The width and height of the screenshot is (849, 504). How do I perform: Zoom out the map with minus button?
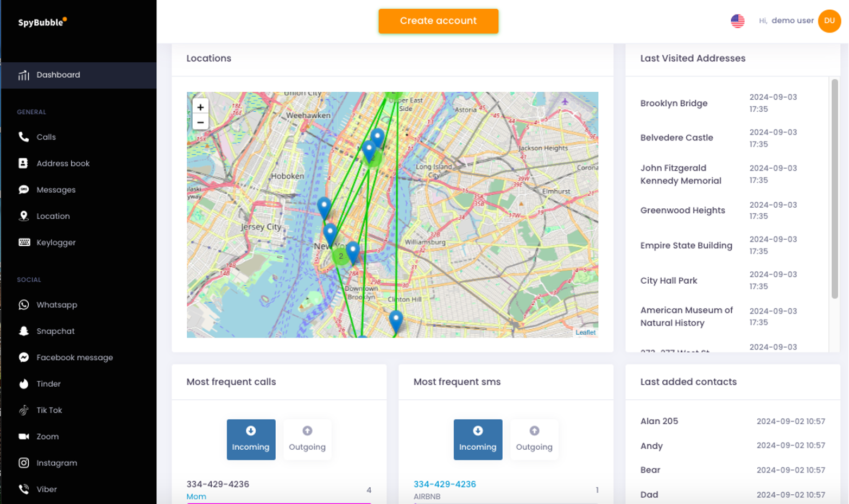tap(200, 122)
